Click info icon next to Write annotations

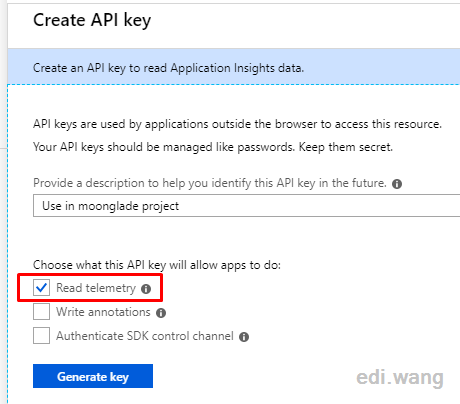(x=161, y=313)
